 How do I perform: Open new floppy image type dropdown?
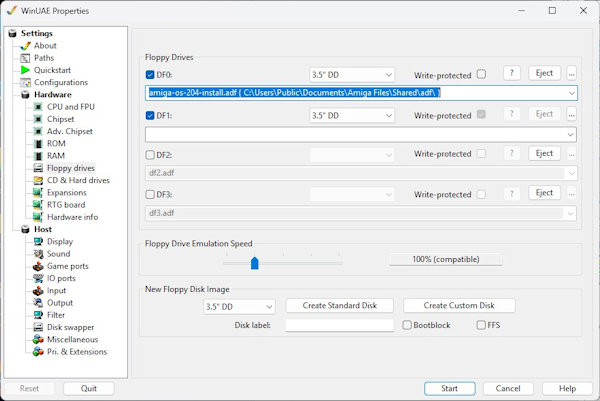point(239,306)
